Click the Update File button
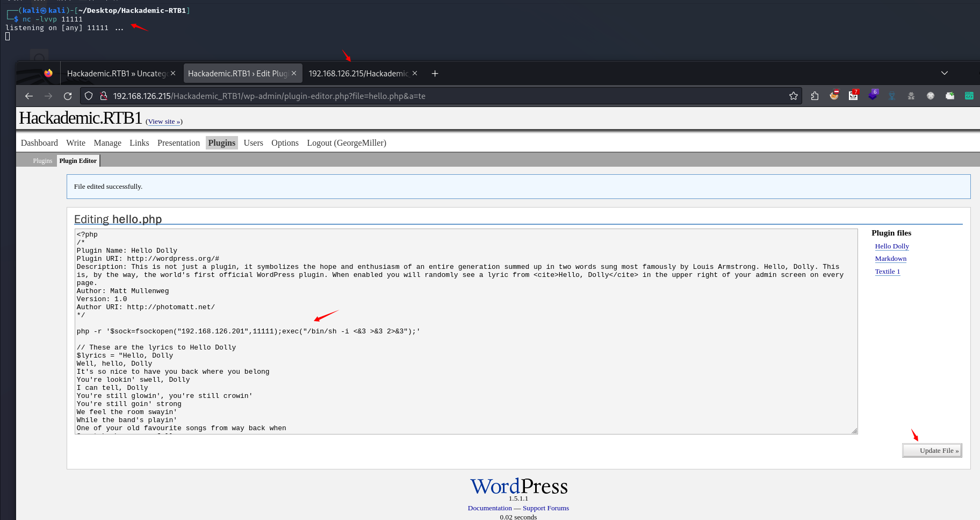The width and height of the screenshot is (980, 520). [932, 450]
